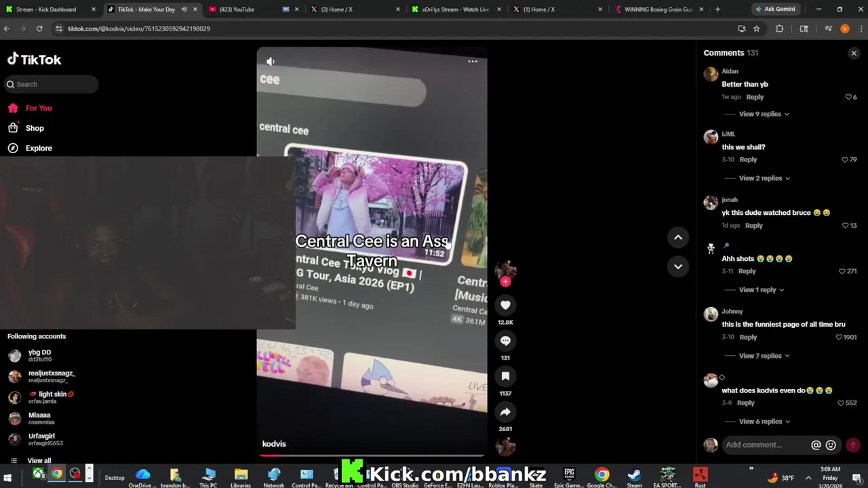Open ybg DD following account
Image resolution: width=868 pixels, height=488 pixels.
click(x=39, y=356)
